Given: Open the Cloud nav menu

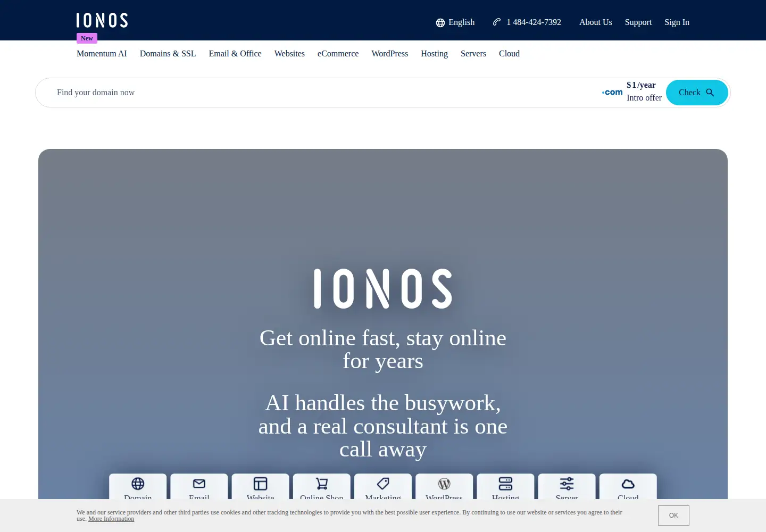Looking at the screenshot, I should tap(509, 54).
